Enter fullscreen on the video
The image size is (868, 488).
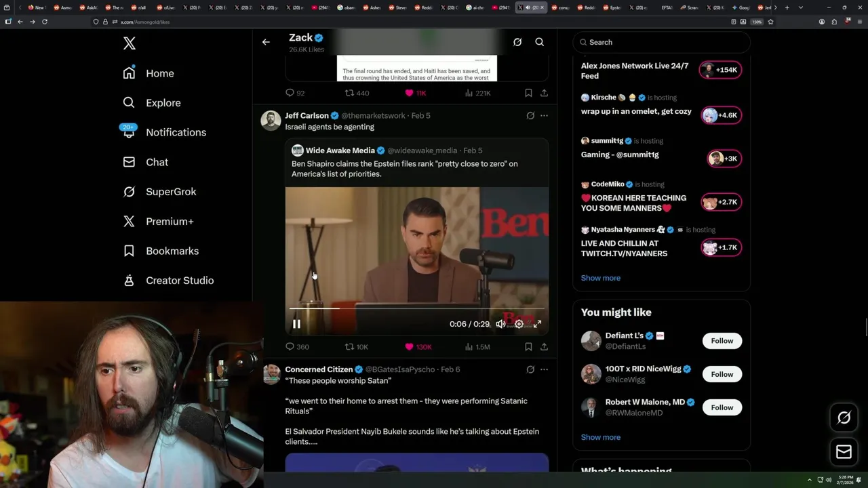pyautogui.click(x=537, y=324)
